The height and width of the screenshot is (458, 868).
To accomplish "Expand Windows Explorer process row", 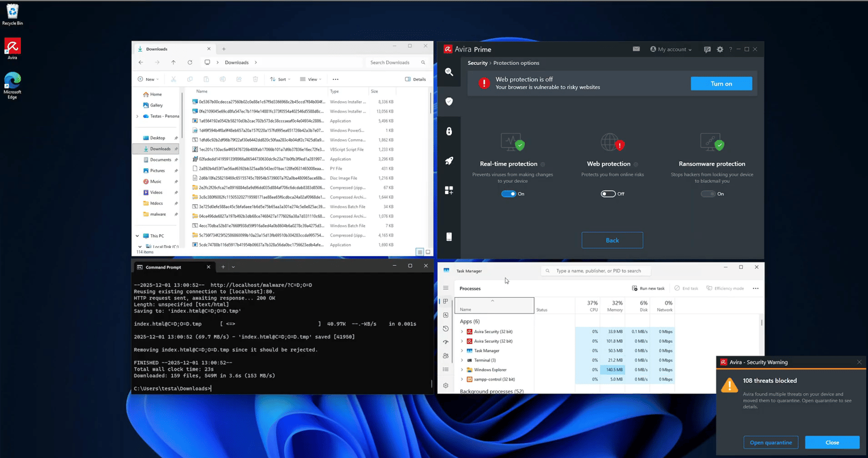I will (462, 370).
